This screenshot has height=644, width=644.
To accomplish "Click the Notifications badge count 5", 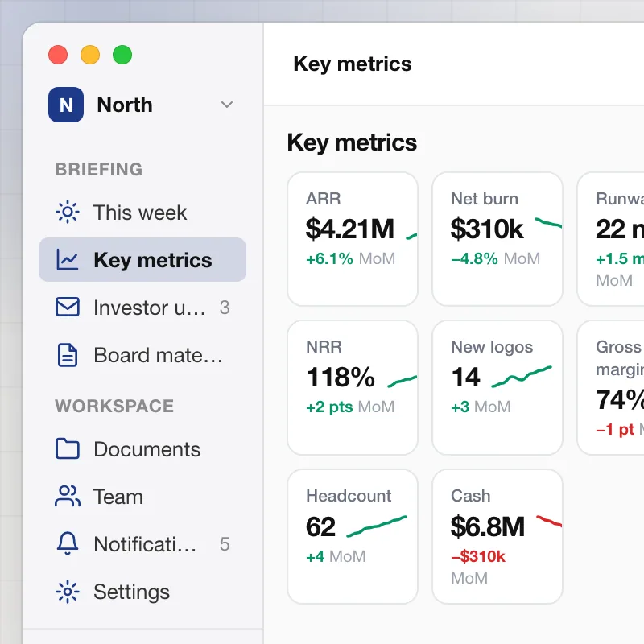I will 225,544.
